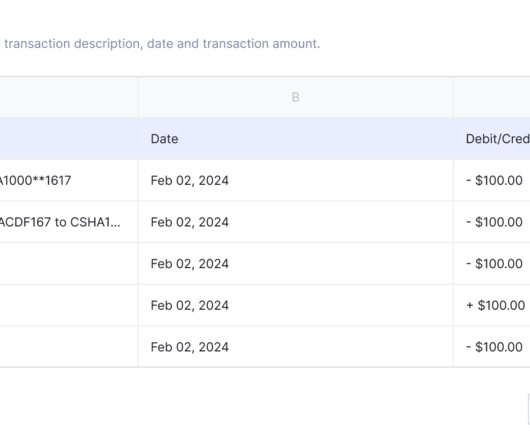The image size is (530, 442).
Task: Click the - $100.00 amount in A1000**1617 row
Action: pyautogui.click(x=492, y=180)
